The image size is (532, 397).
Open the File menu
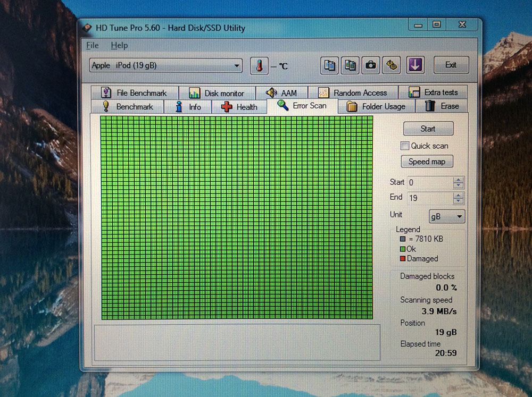point(92,46)
